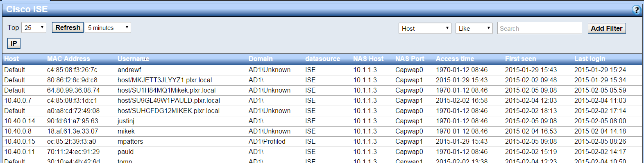Viewport: 644px width, 163px height.
Task: Select domain AD1\Unknown in andrewf row
Action: coord(270,70)
